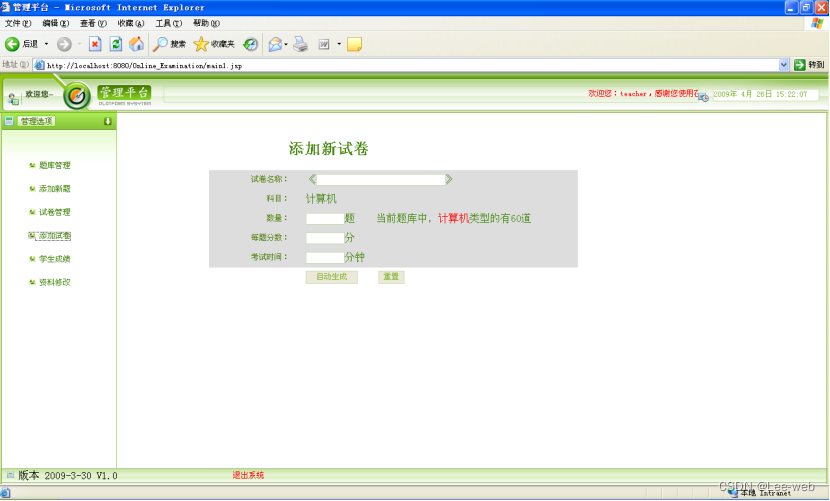Click the down arrow icon on the 管理选项 header
This screenshot has width=830, height=501.
pos(107,121)
